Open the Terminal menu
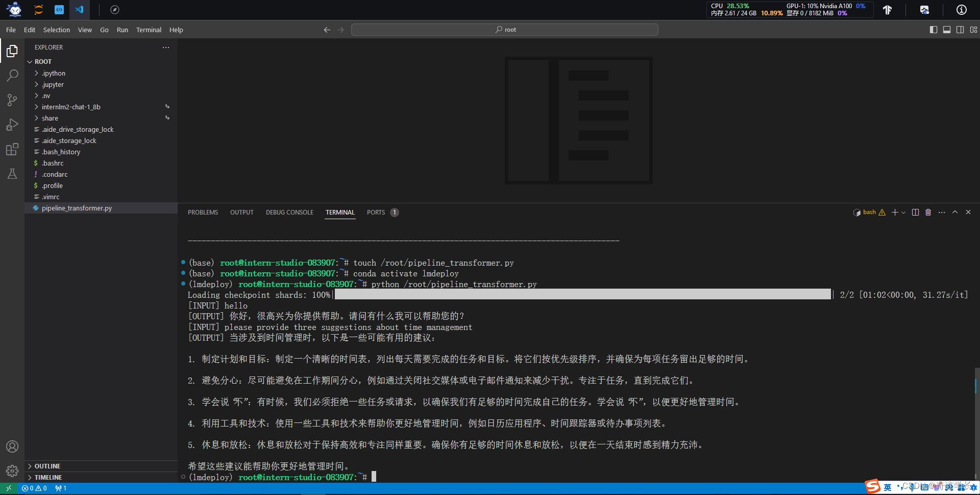 (149, 30)
